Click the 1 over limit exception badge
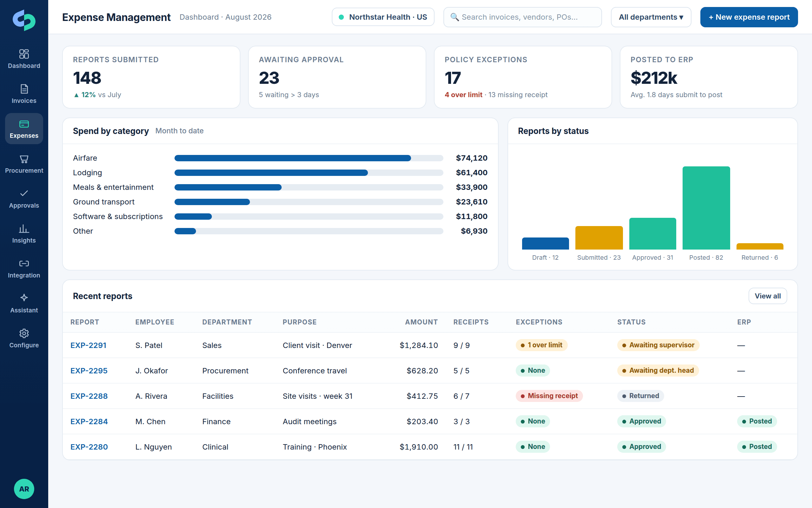Screen dimensions: 812x508 [541, 345]
